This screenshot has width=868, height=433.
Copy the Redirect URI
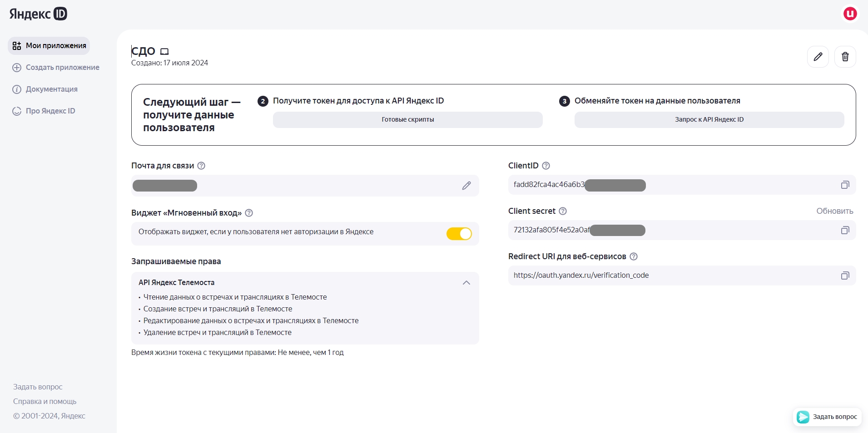click(x=845, y=276)
